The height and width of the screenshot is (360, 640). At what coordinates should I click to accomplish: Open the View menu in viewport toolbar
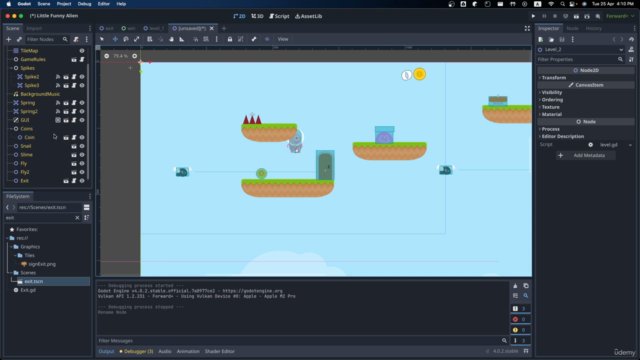point(283,39)
